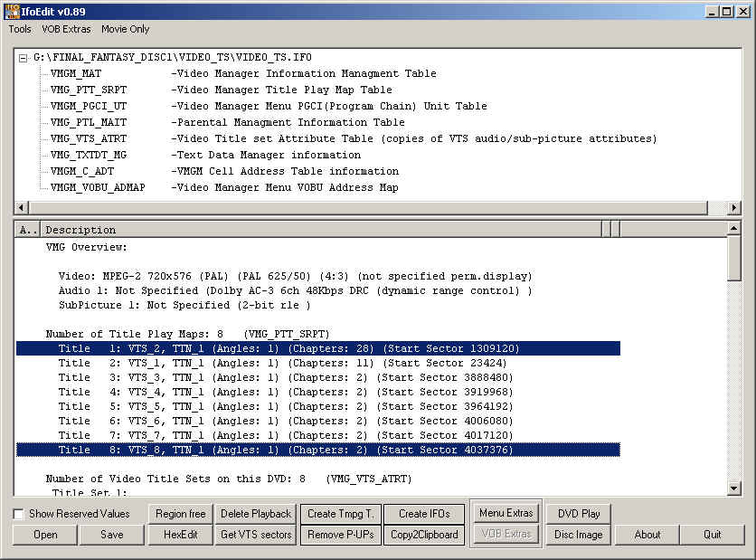Open the Tools menu
The width and height of the screenshot is (756, 560).
point(20,30)
